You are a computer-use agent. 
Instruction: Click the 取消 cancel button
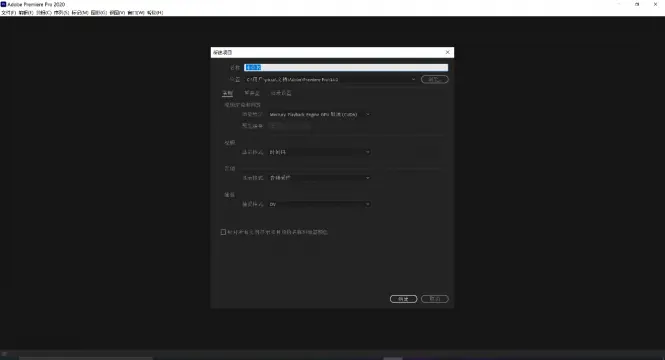click(x=435, y=299)
